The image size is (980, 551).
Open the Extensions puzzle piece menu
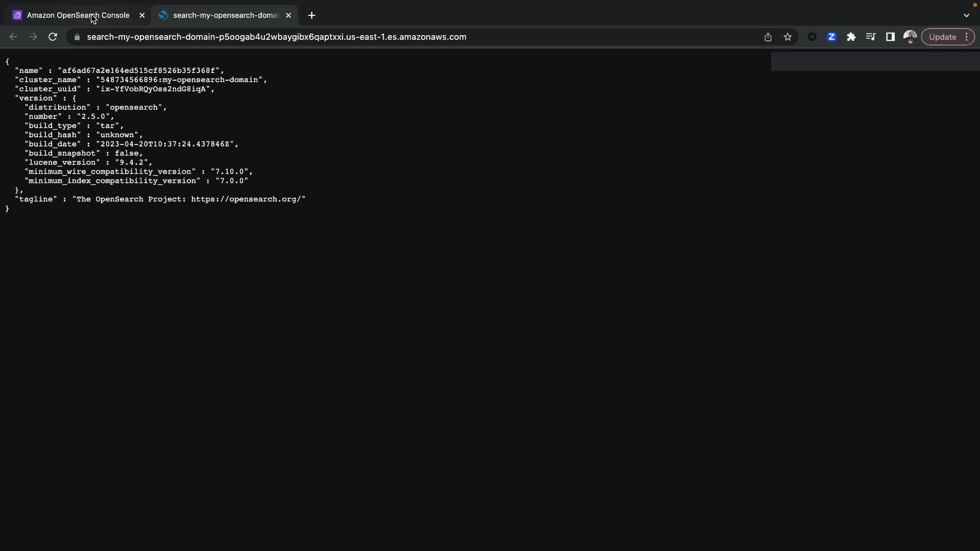tap(851, 37)
